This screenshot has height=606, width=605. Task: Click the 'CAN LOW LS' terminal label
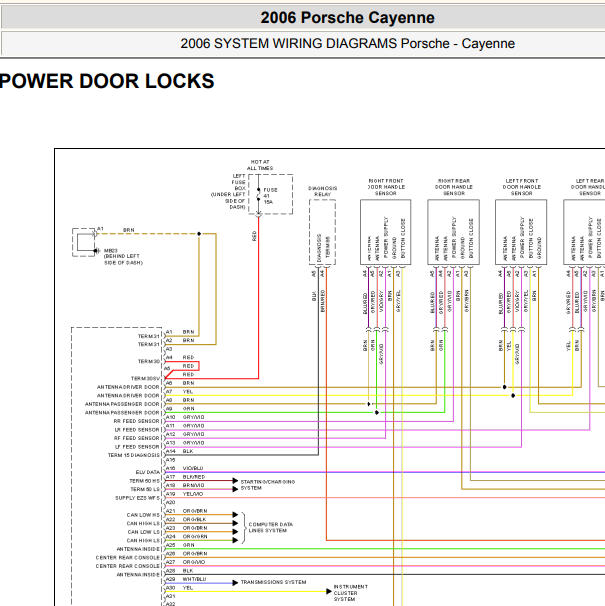coord(143,532)
